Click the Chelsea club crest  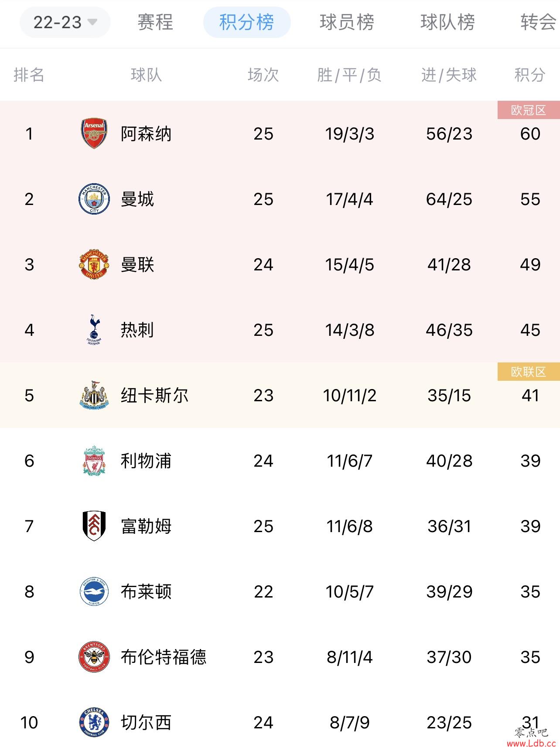click(x=94, y=722)
